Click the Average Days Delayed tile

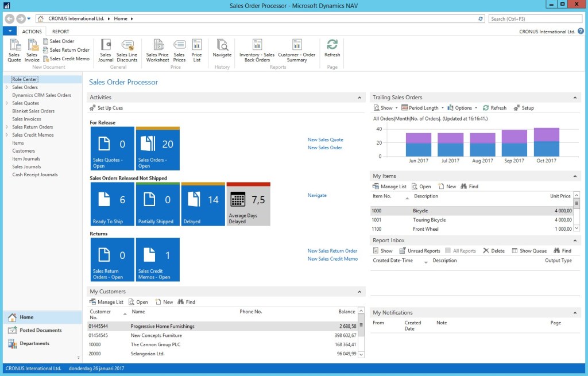click(248, 204)
